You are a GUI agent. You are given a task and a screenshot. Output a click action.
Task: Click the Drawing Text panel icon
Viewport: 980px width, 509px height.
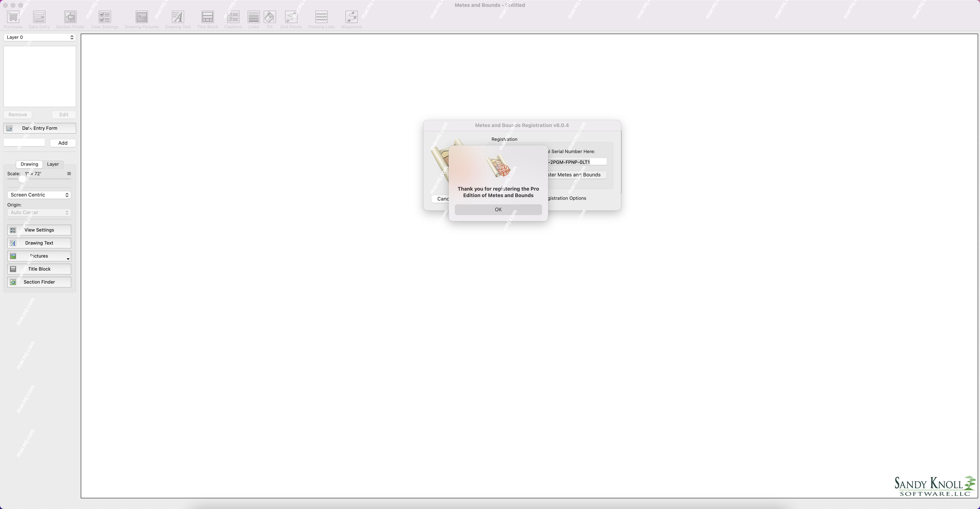13,243
